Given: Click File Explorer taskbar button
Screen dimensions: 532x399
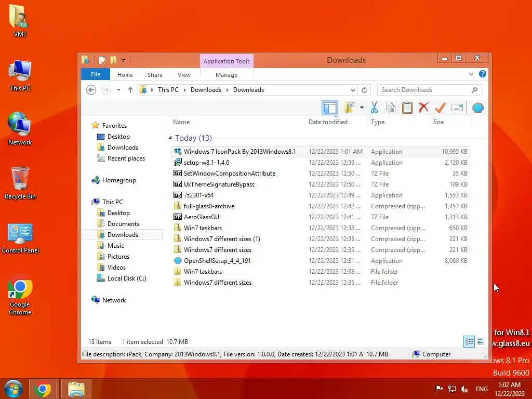Looking at the screenshot, I should [76, 389].
